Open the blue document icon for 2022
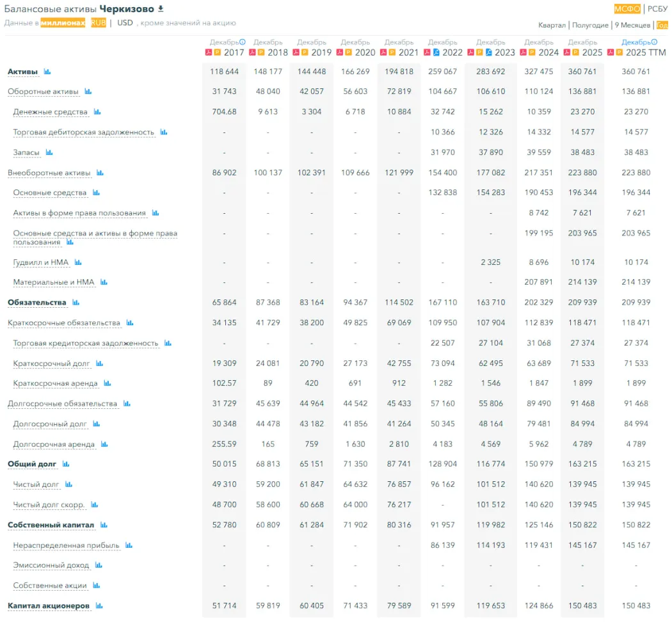This screenshot has width=672, height=622. click(436, 52)
